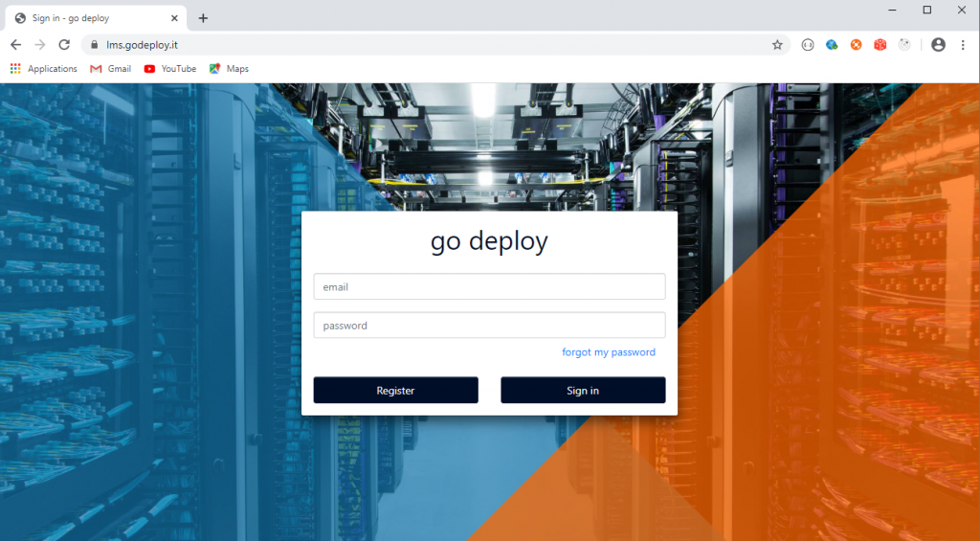The height and width of the screenshot is (541, 980).
Task: Open Chrome three-dot menu
Action: (x=963, y=45)
